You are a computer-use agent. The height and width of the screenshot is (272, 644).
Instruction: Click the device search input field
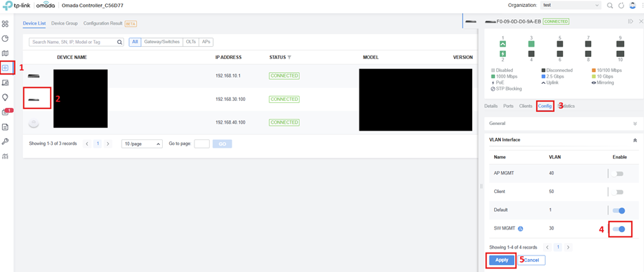point(76,42)
